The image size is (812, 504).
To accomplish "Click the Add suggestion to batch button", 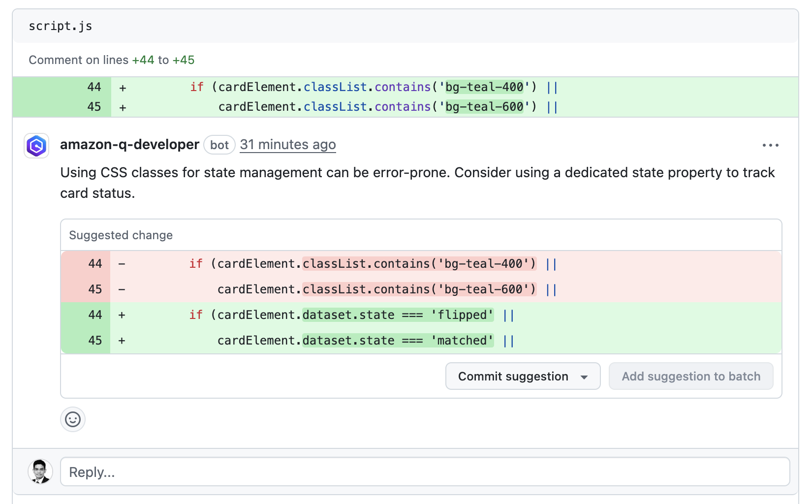I will [x=691, y=376].
